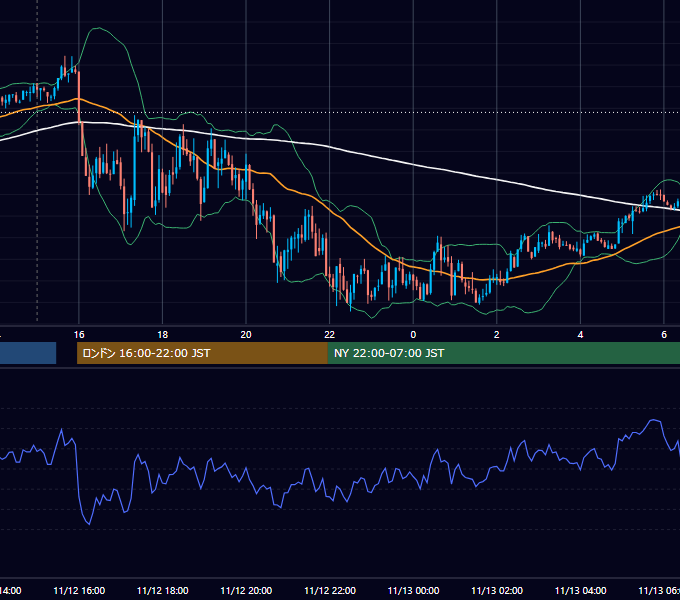This screenshot has height=600, width=680.
Task: Click hour label 22 on chart axis
Action: click(x=330, y=334)
